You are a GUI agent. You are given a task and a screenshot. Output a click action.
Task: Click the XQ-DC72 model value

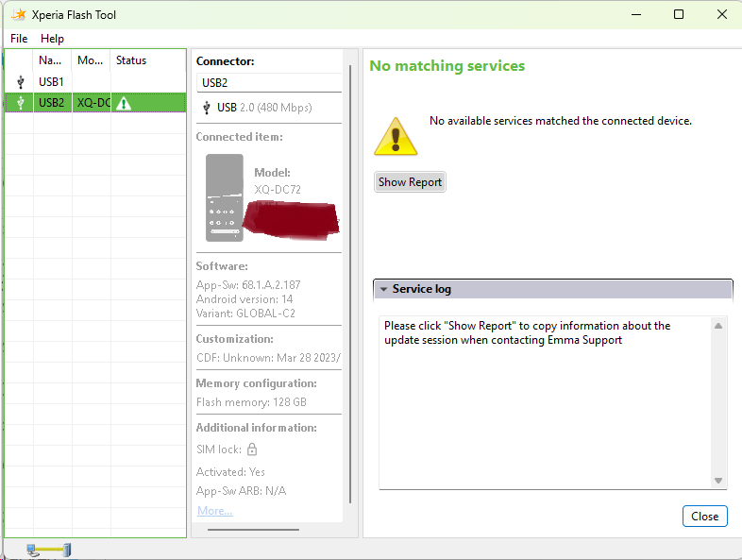(x=278, y=190)
